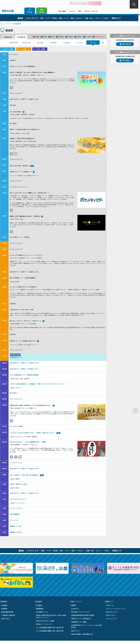Select the 1/1 (水) date tab
Image resolution: width=140 pixels, height=644 pixels.
(x=40, y=43)
